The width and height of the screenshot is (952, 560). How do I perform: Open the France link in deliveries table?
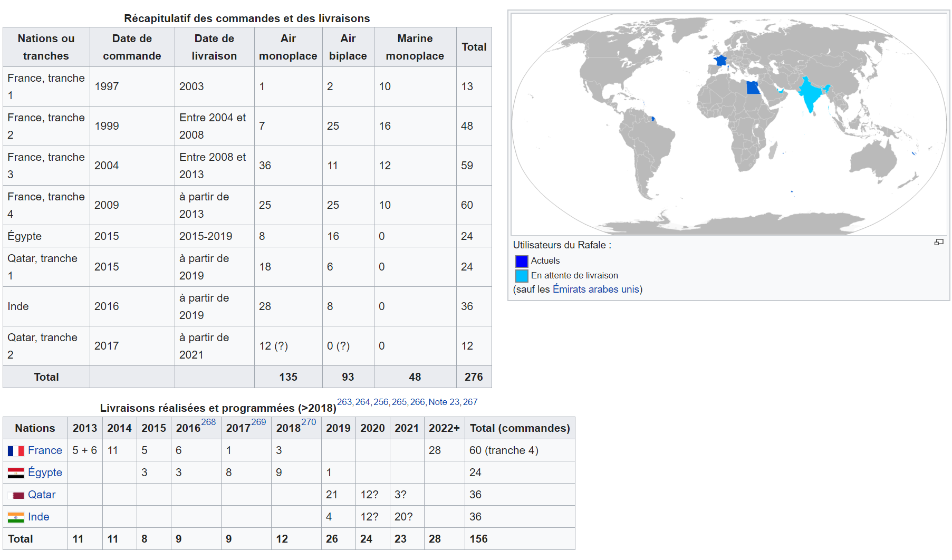click(45, 450)
